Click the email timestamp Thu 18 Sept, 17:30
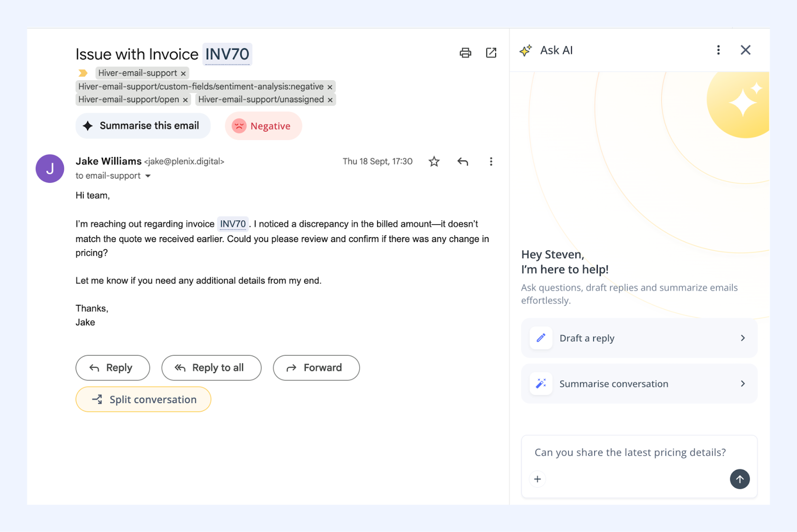This screenshot has width=797, height=532. [x=378, y=161]
